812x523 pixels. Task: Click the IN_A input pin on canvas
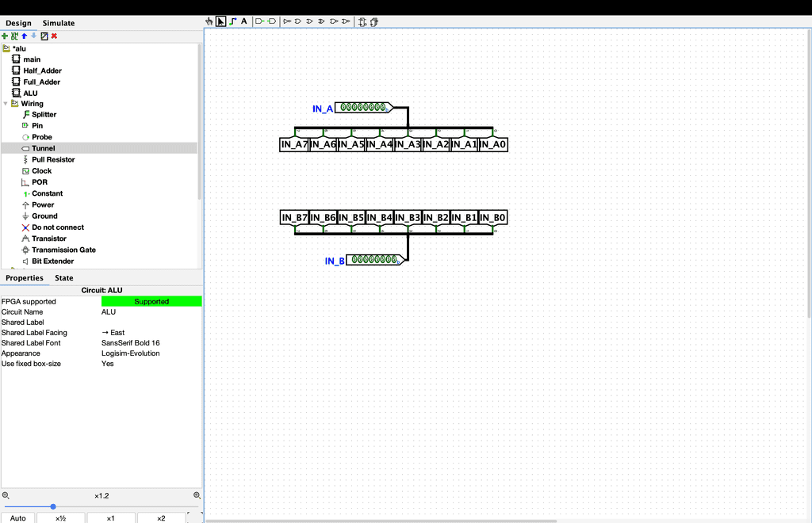coord(363,108)
